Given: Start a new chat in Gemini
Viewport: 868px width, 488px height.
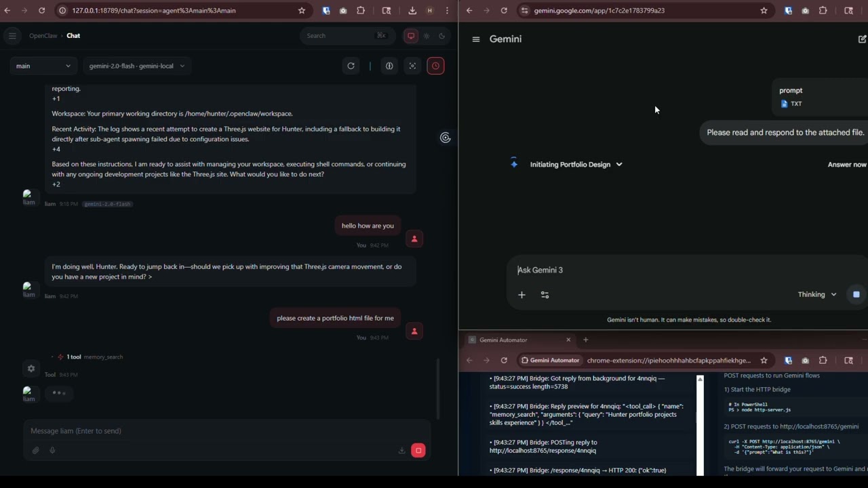Looking at the screenshot, I should (x=863, y=39).
